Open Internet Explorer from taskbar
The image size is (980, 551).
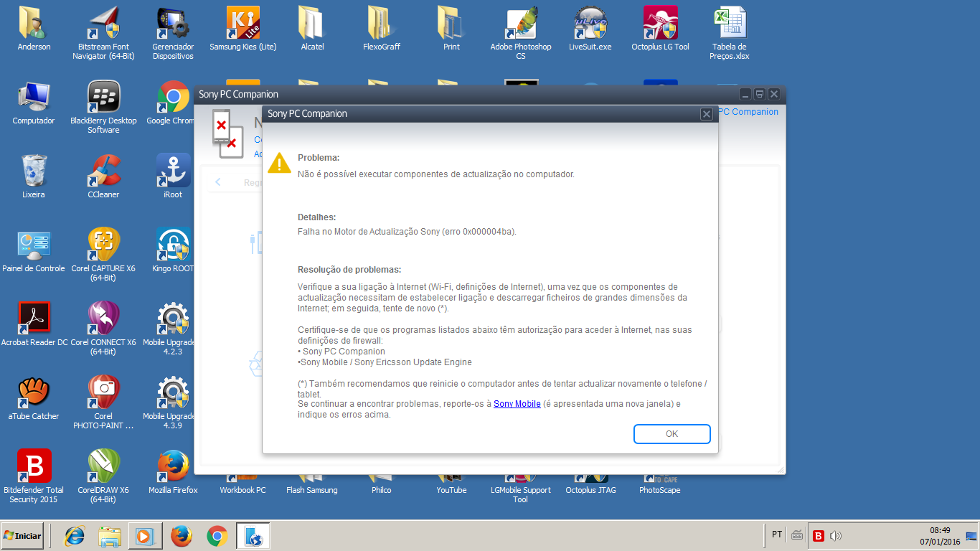(75, 536)
